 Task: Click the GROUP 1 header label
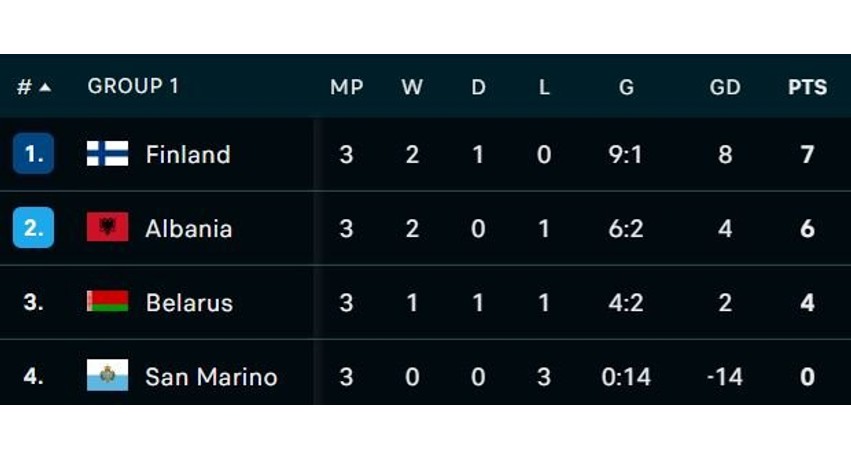(x=133, y=86)
